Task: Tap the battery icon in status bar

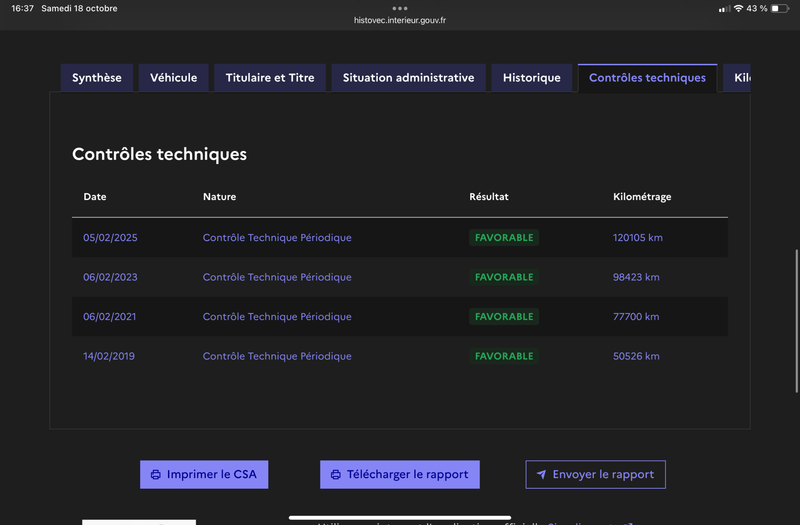Action: pos(781,8)
